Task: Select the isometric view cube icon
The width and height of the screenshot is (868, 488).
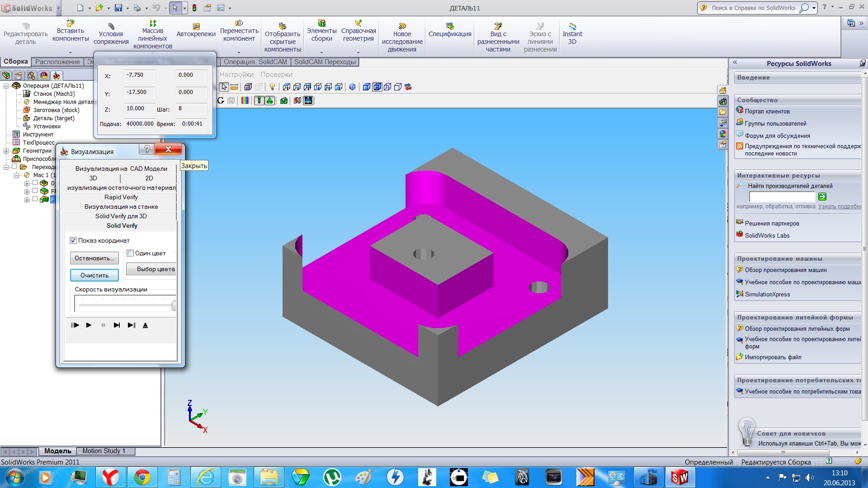Action: click(353, 87)
